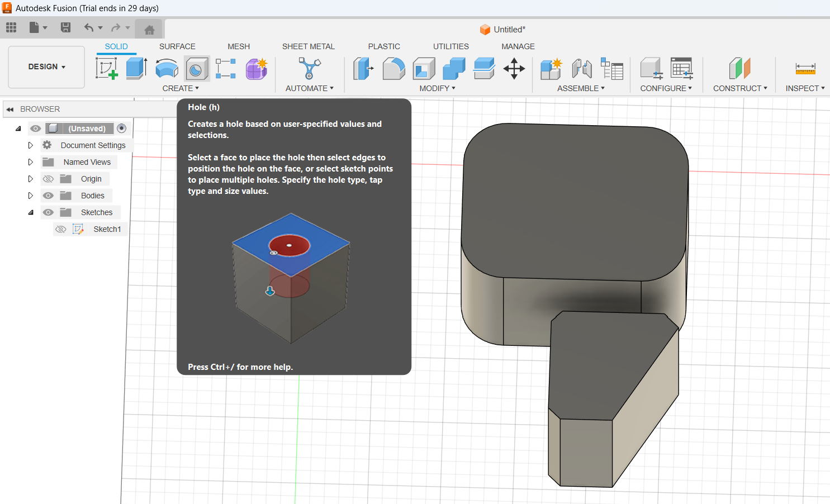Switch to the SURFACE tab
The image size is (830, 504).
tap(177, 46)
